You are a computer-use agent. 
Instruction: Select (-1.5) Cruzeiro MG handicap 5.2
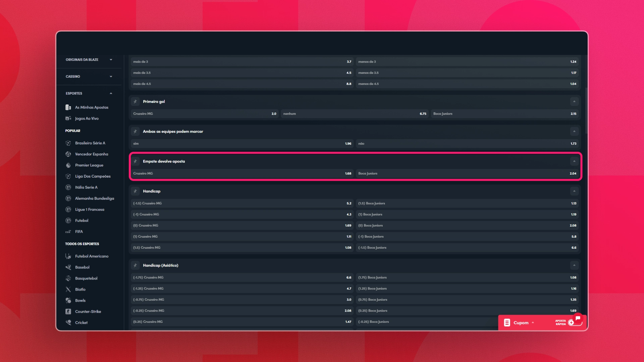pos(242,203)
